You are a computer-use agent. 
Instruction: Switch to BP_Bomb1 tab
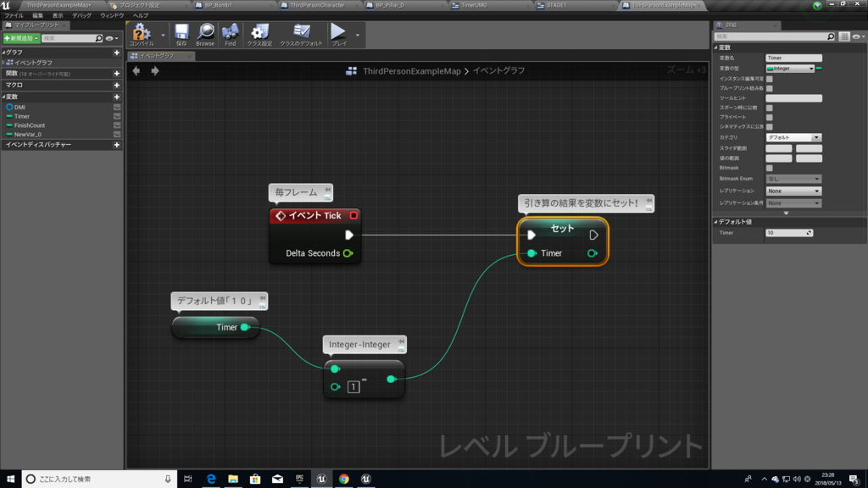tap(219, 5)
